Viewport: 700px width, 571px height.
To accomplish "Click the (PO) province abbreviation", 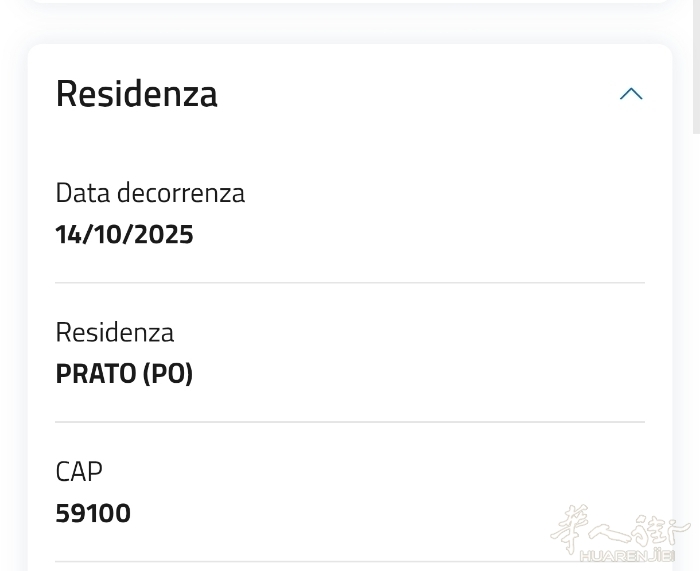I will point(167,374).
